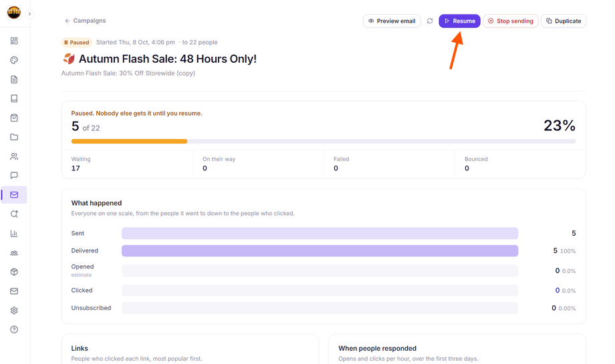Open the dashboard grid icon in sidebar
This screenshot has height=364, width=615.
(x=14, y=41)
